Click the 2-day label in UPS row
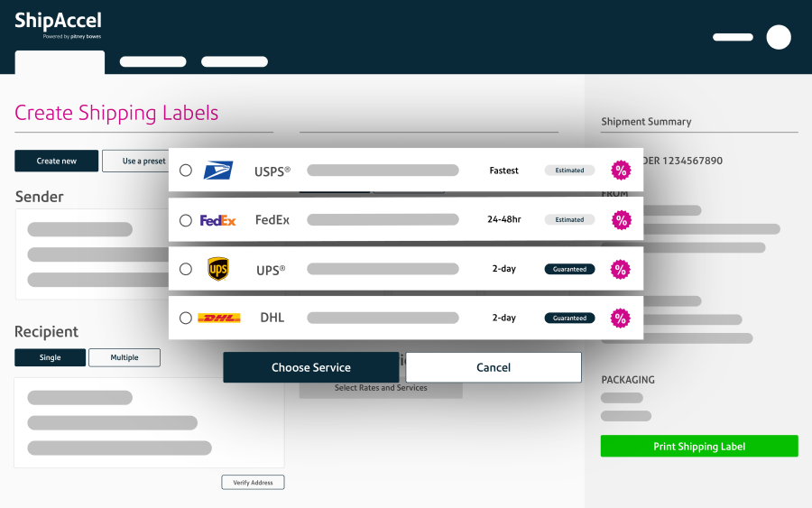 503,269
